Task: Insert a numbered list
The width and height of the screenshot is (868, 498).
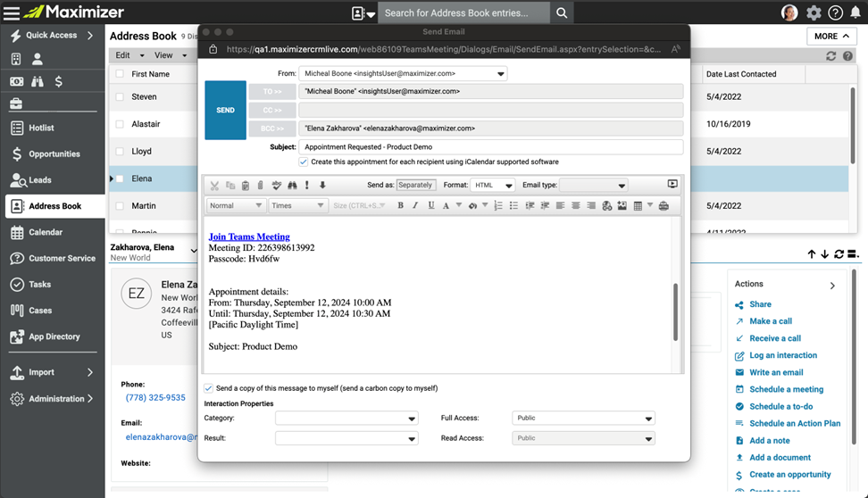Action: tap(497, 205)
